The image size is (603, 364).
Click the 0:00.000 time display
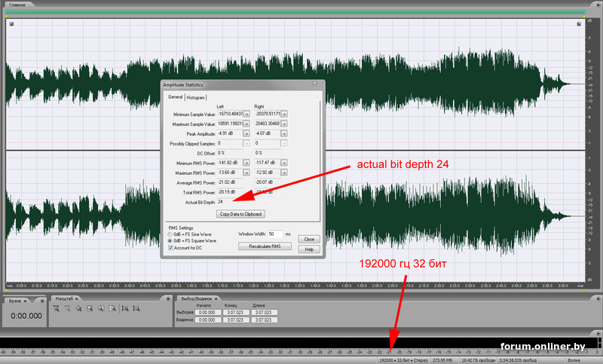(26, 316)
